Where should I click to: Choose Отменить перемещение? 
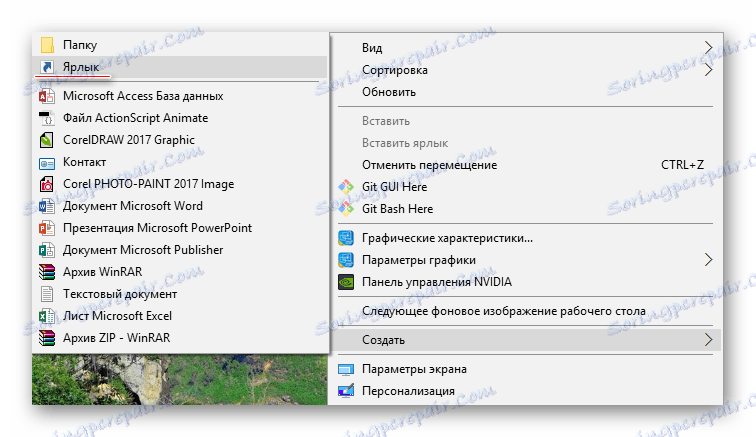(x=526, y=165)
